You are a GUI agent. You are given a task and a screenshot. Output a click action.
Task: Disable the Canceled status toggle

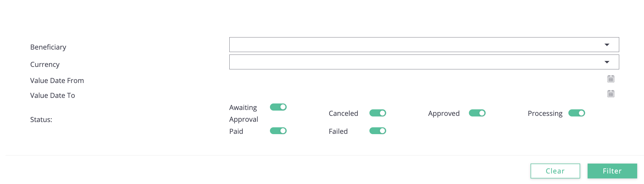(378, 113)
